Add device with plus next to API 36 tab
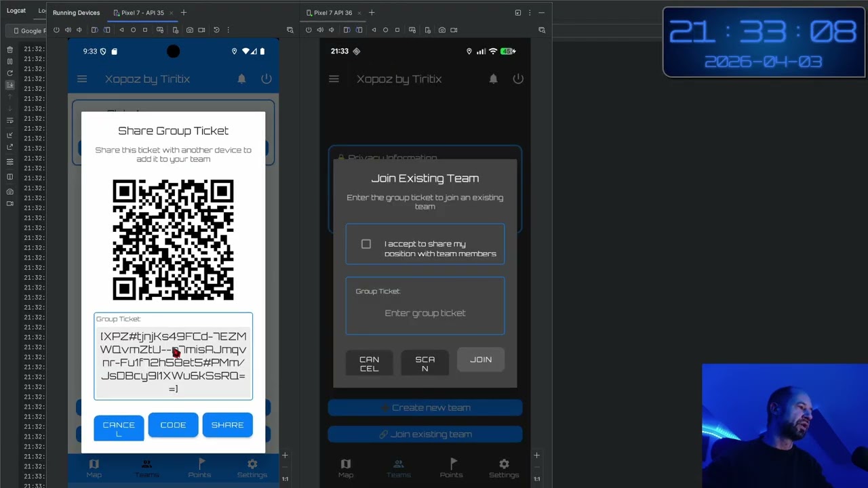Screen dimensions: 868x488 pyautogui.click(x=371, y=12)
